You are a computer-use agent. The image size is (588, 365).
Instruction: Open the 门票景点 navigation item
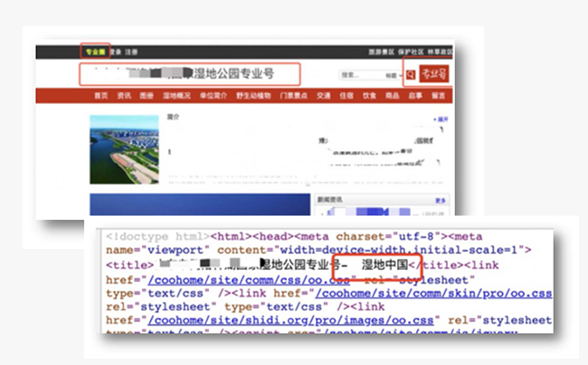click(294, 96)
